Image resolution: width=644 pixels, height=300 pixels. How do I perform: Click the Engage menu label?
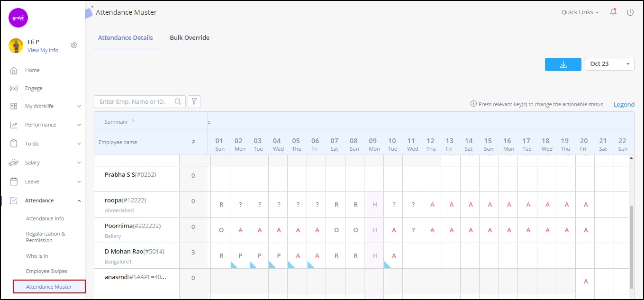coord(34,88)
